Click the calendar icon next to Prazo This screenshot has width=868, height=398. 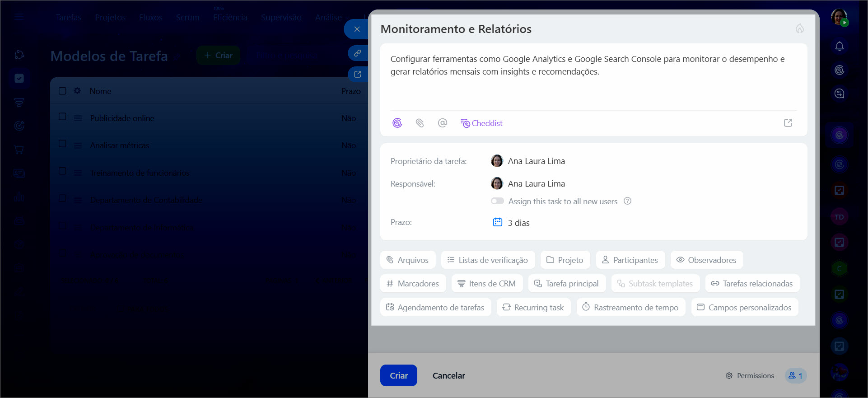497,222
